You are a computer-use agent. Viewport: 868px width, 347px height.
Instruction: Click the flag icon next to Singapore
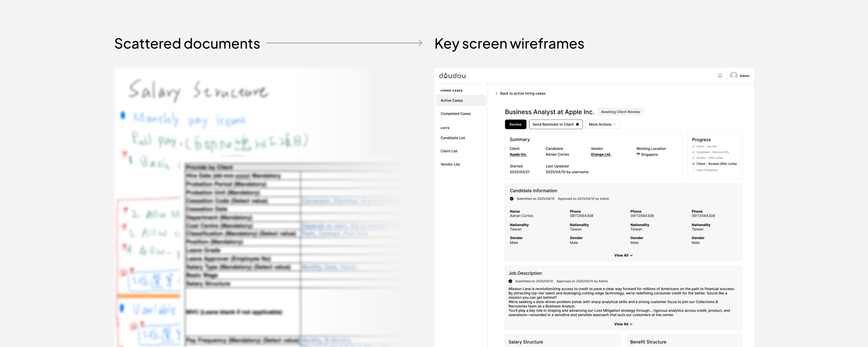coord(638,154)
